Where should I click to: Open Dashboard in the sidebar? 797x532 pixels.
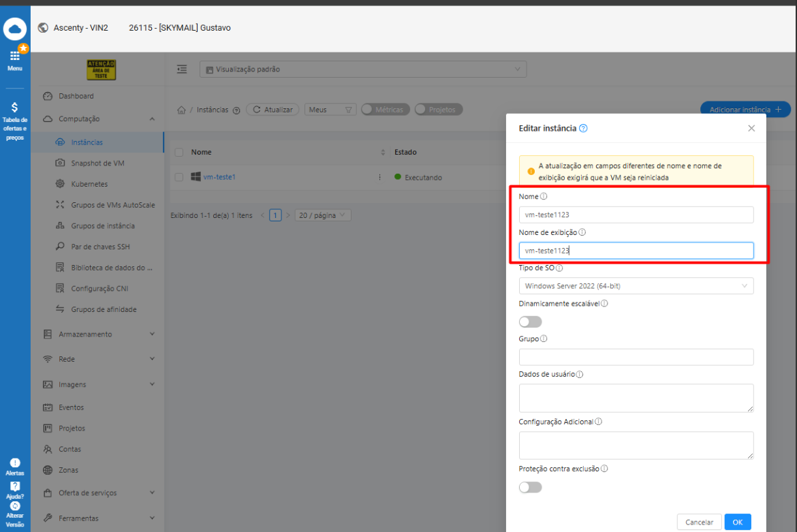pos(76,96)
